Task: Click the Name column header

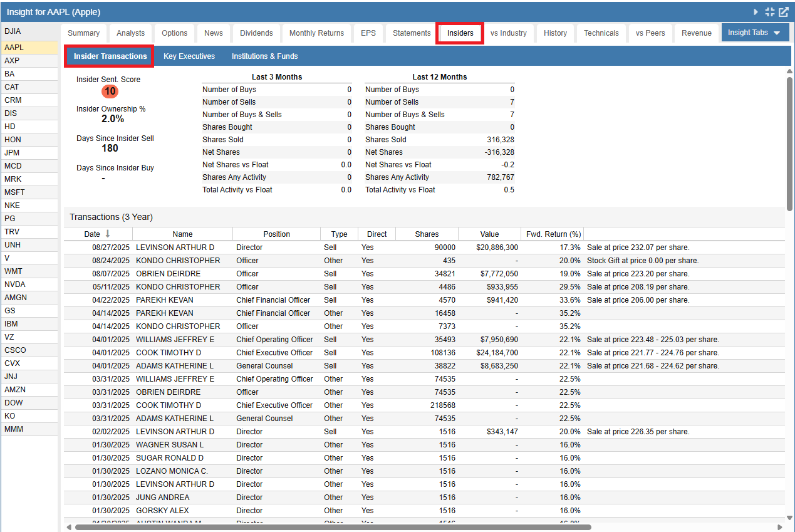Action: click(x=182, y=234)
